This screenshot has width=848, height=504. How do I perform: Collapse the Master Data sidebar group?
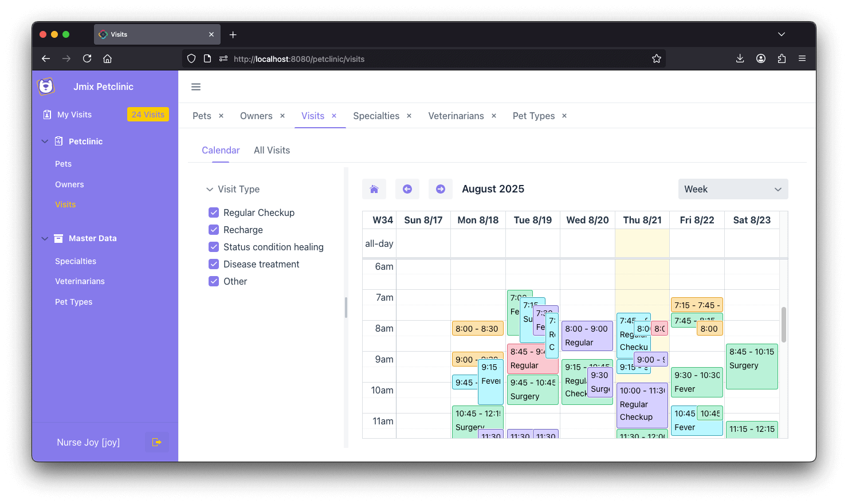[45, 238]
